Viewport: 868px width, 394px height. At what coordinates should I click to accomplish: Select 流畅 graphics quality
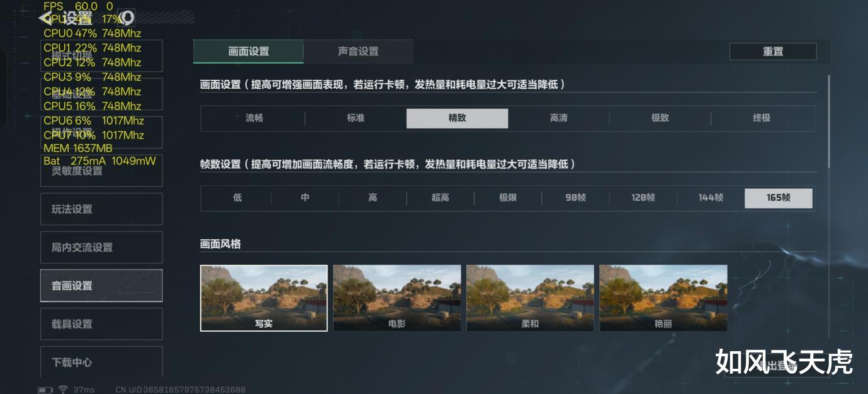click(254, 118)
